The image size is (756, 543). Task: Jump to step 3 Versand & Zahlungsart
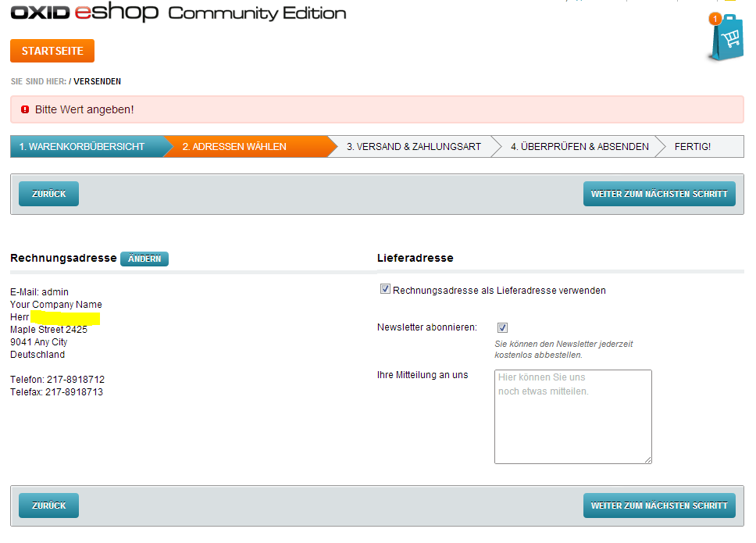click(x=414, y=147)
